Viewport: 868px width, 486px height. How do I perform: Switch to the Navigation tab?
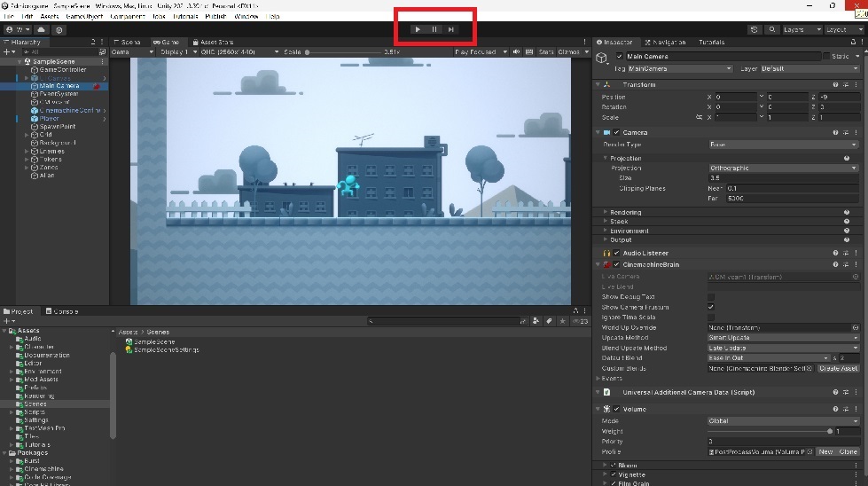(665, 42)
